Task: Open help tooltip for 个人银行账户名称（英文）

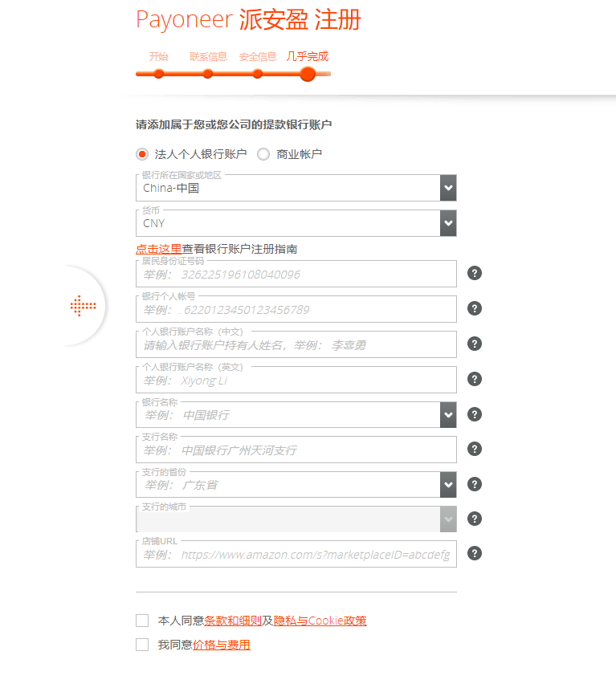Action: click(x=475, y=379)
